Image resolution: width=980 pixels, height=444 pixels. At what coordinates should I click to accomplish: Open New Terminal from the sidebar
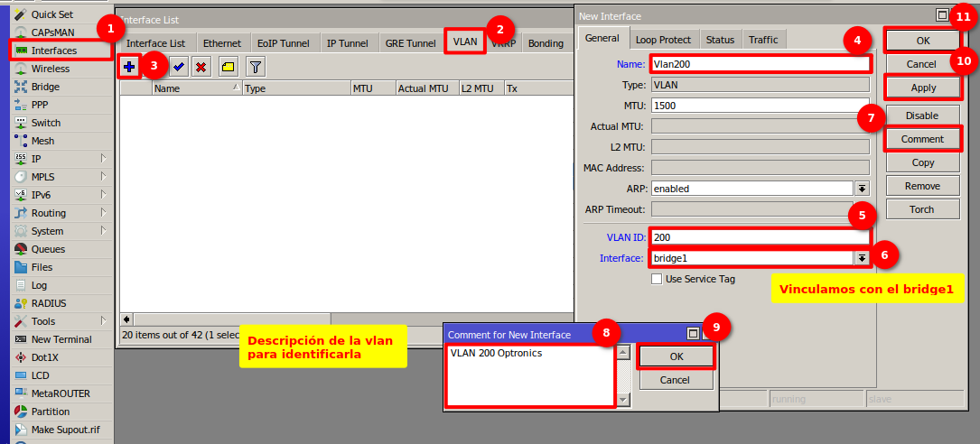[x=61, y=339]
